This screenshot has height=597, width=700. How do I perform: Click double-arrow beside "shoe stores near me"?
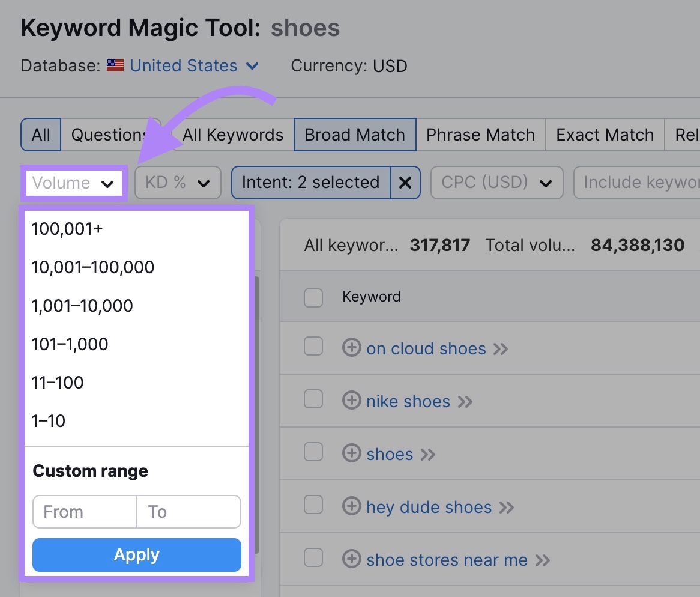[x=543, y=560]
